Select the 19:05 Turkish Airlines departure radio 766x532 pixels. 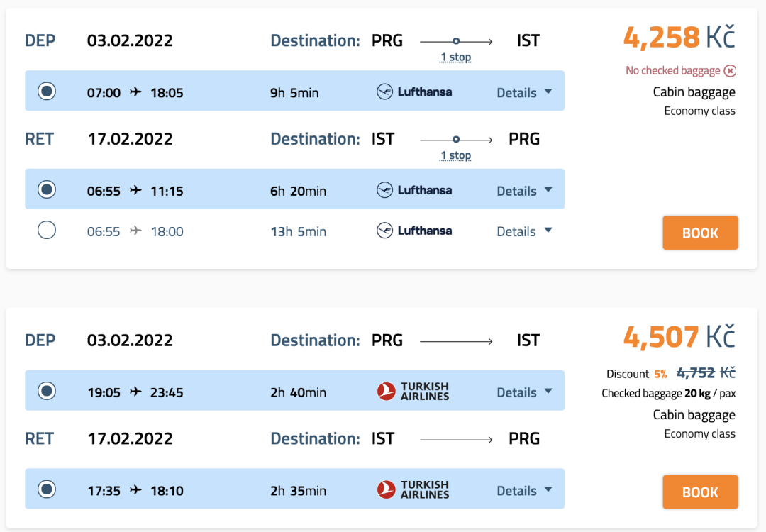(47, 391)
